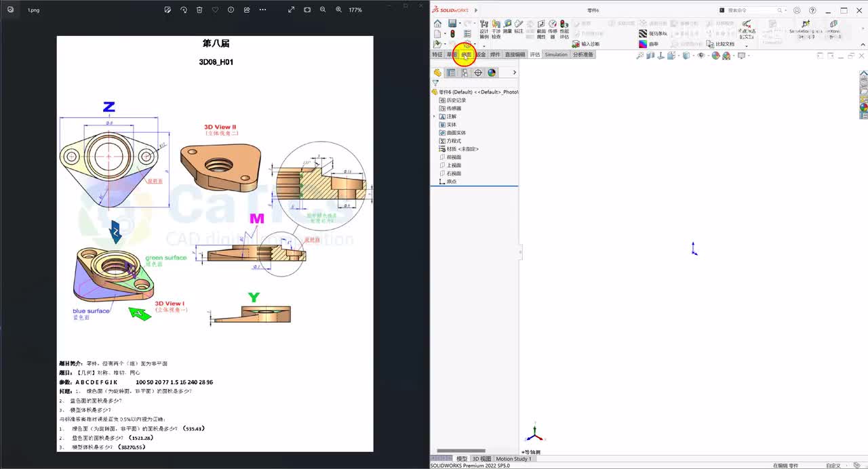This screenshot has width=868, height=469.
Task: Open the SolidWorks Help question icon
Action: [812, 10]
